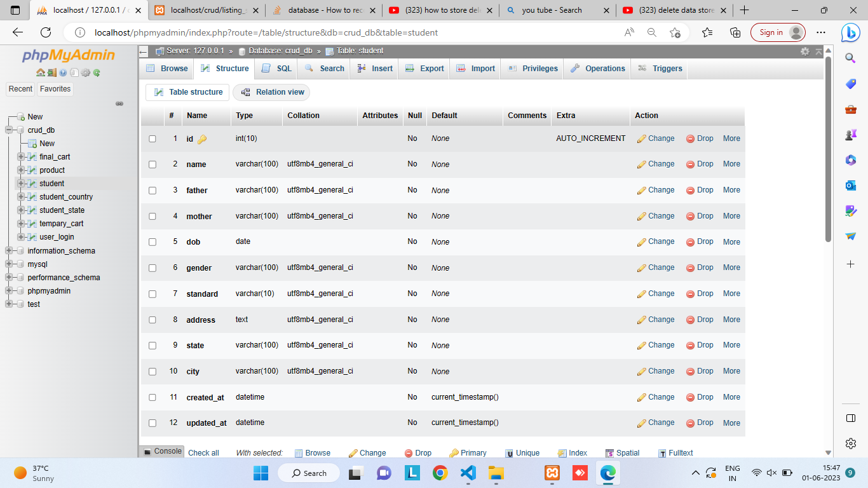868x488 pixels.
Task: Open Outlook icon in Edge sidebar
Action: [851, 186]
